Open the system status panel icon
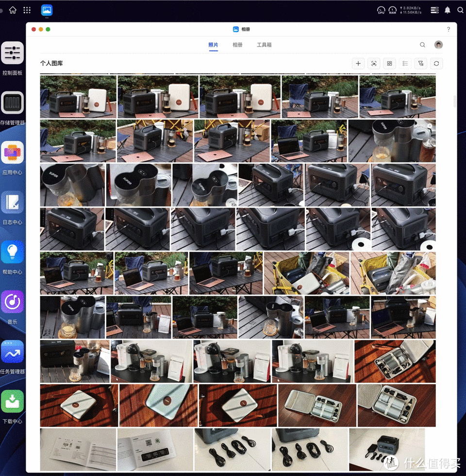The width and height of the screenshot is (466, 476). point(435,10)
